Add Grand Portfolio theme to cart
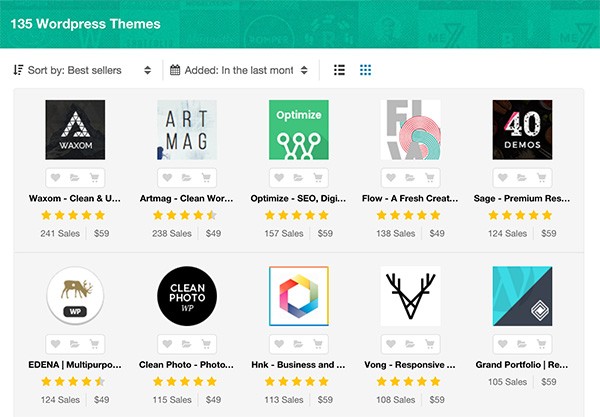Screen dimensions: 600x417 [541, 344]
